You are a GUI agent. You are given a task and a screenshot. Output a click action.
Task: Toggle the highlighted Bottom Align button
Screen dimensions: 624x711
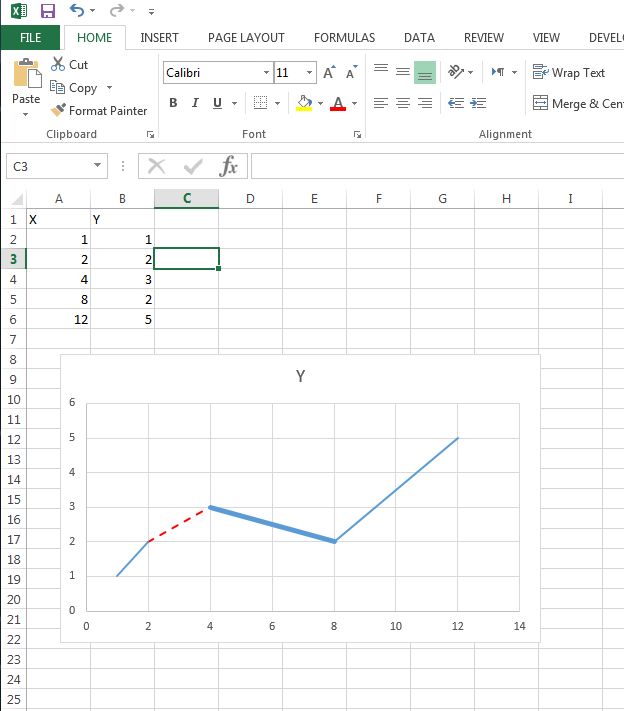425,73
